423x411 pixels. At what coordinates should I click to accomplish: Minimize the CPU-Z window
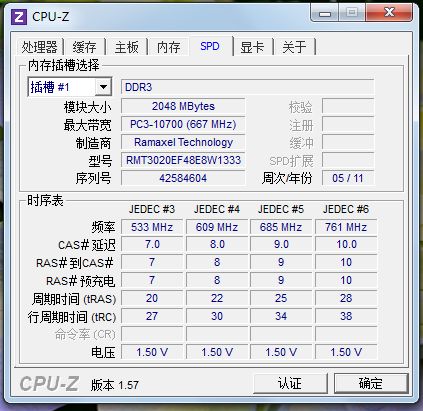coord(325,14)
